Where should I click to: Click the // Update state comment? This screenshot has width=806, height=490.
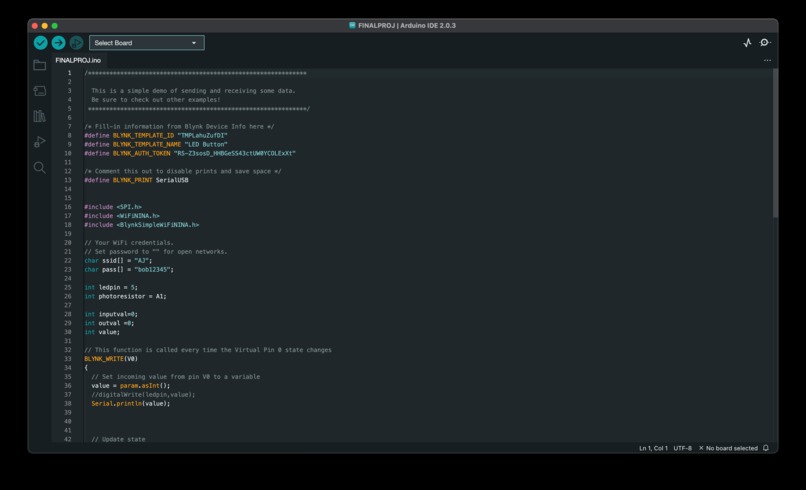point(118,439)
